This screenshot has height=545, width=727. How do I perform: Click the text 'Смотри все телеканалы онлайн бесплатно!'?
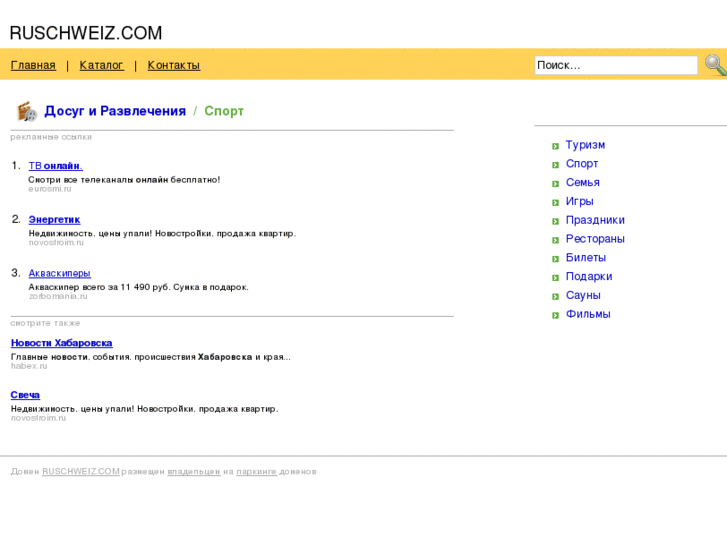pos(124,180)
